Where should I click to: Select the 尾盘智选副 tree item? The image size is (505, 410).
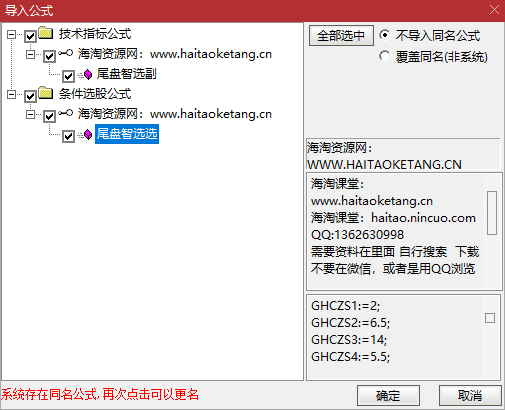coord(126,74)
